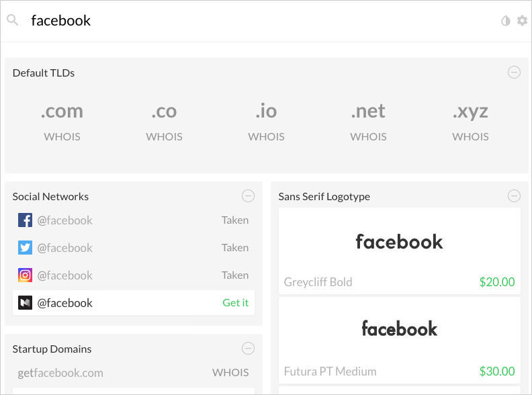Click Get it for Medium handle

(235, 303)
